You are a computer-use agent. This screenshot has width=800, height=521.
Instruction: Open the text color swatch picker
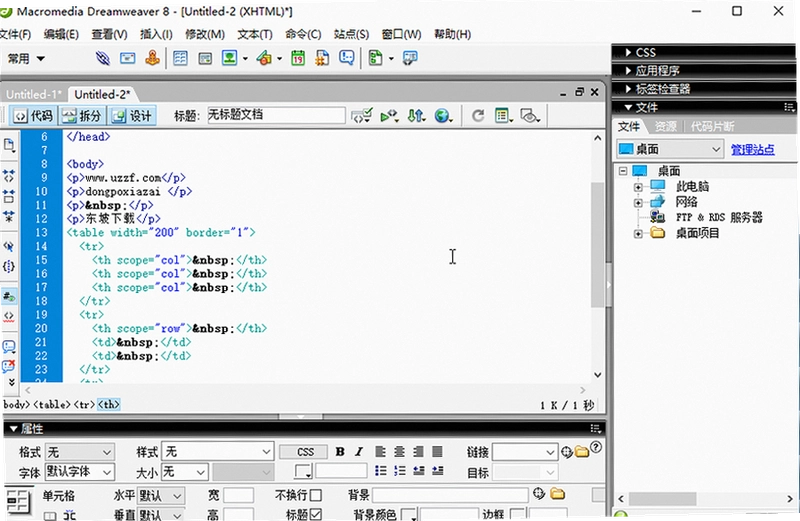[303, 472]
